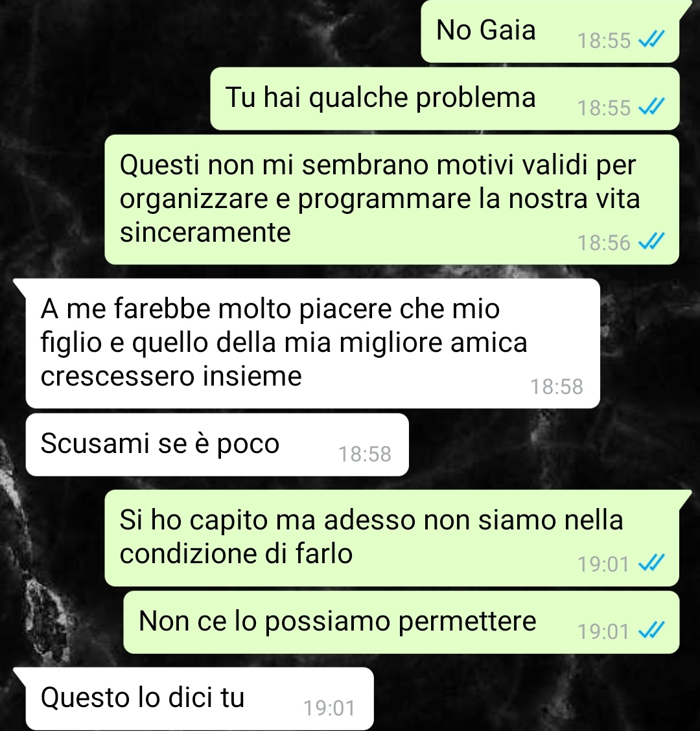Select the "Si ho capito ma adesso" message
The width and height of the screenshot is (700, 731).
[x=391, y=538]
